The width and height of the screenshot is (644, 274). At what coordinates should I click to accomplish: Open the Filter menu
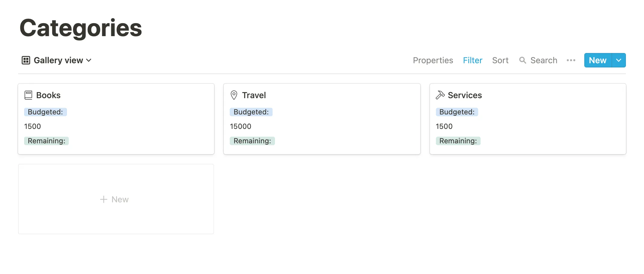[472, 60]
